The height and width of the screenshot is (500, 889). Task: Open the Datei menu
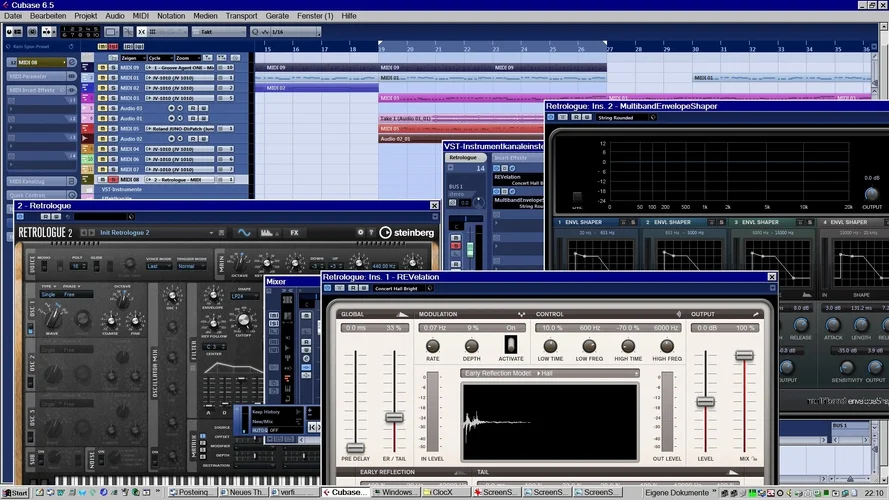(12, 16)
